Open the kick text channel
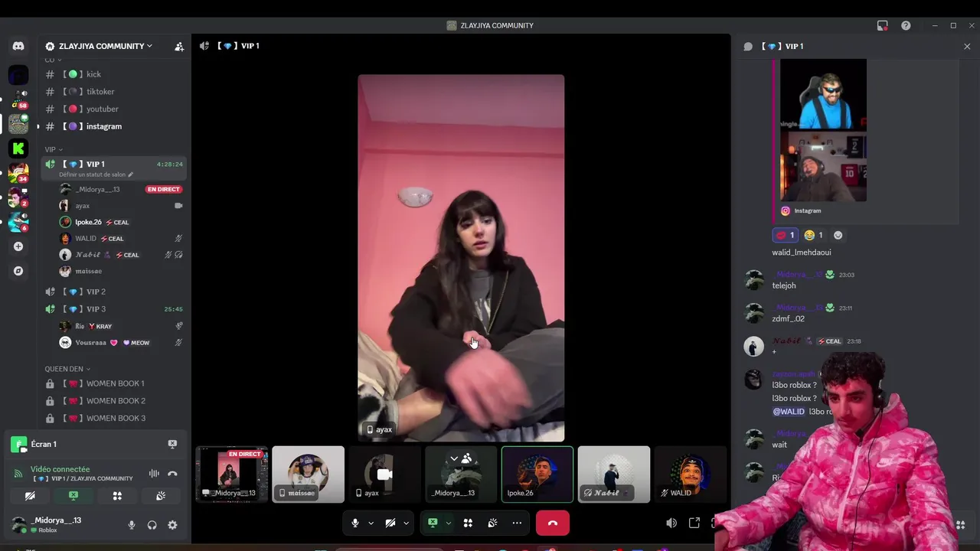This screenshot has width=980, height=551. (x=113, y=74)
